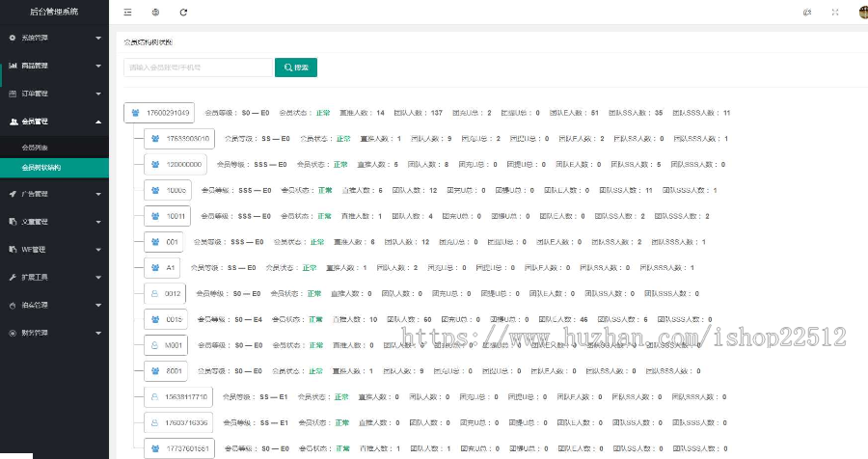
Task: Click the green 搜索 button
Action: point(296,67)
